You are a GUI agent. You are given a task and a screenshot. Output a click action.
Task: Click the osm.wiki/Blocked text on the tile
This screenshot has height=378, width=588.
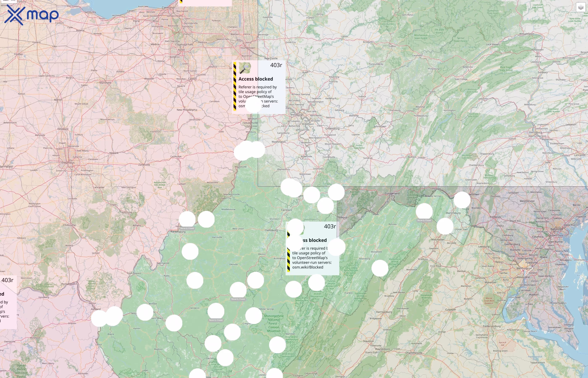(307, 267)
